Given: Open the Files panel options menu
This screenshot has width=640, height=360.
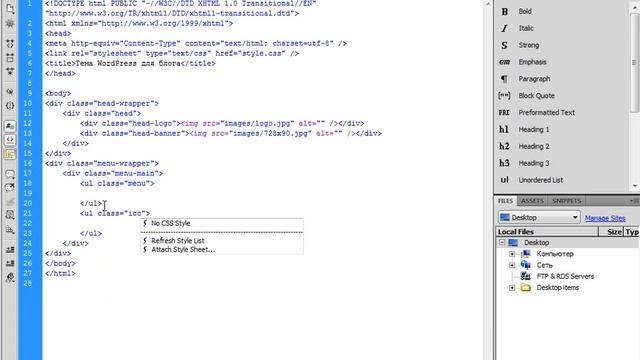Looking at the screenshot, I should click(x=633, y=201).
